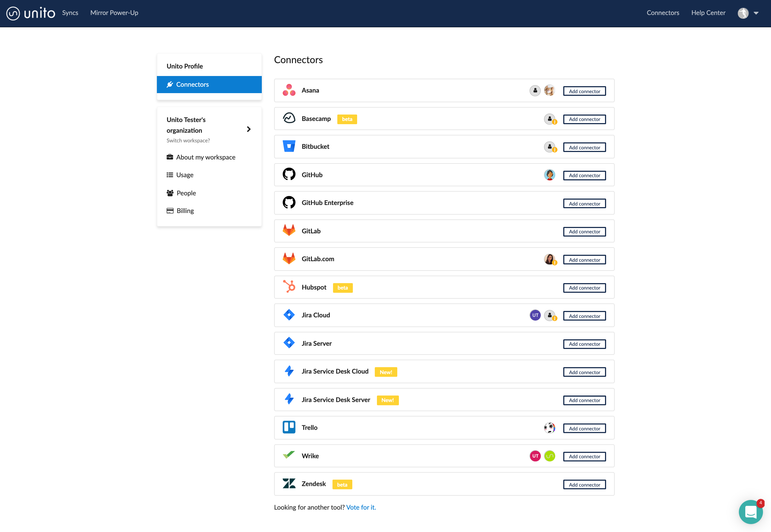
Task: Open Mirror Power-Up in navigation
Action: pyautogui.click(x=114, y=13)
